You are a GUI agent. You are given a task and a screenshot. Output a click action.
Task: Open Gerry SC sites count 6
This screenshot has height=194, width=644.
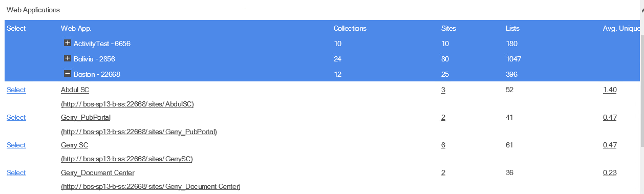[443, 145]
